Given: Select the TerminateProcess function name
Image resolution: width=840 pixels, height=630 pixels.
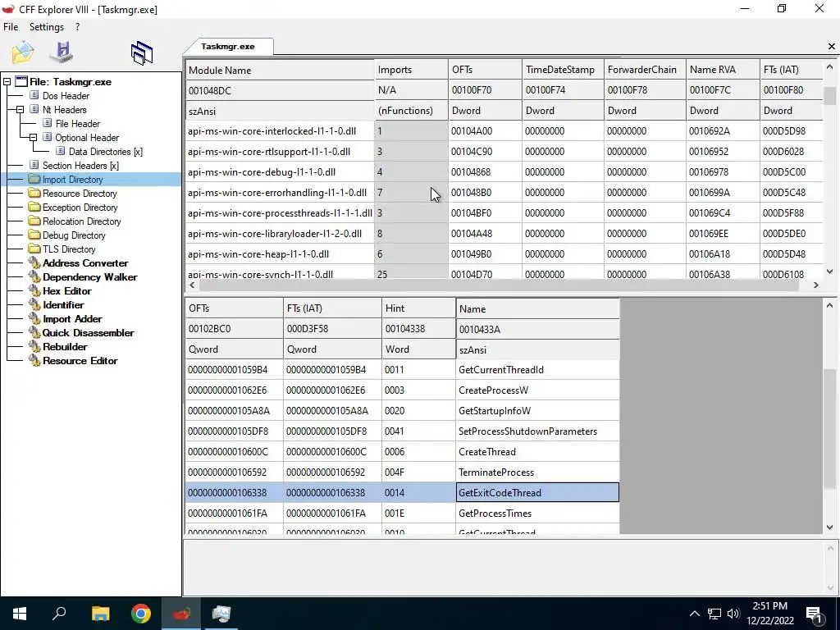Looking at the screenshot, I should pyautogui.click(x=496, y=472).
